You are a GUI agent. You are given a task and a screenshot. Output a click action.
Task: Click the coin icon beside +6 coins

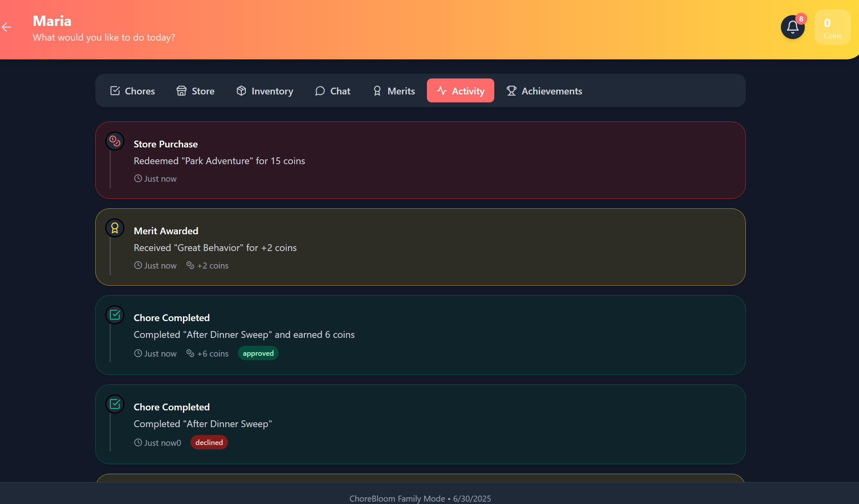coord(190,353)
